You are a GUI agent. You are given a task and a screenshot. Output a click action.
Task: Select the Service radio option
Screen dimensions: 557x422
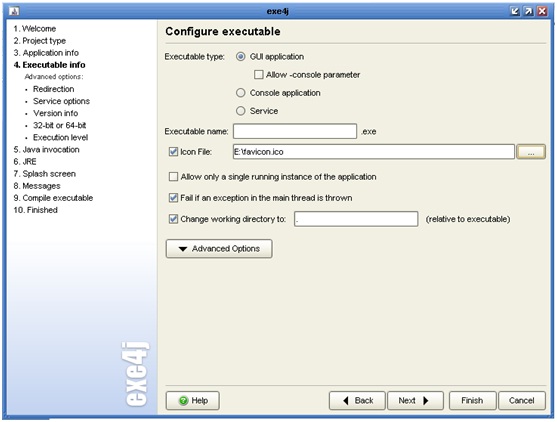[241, 111]
